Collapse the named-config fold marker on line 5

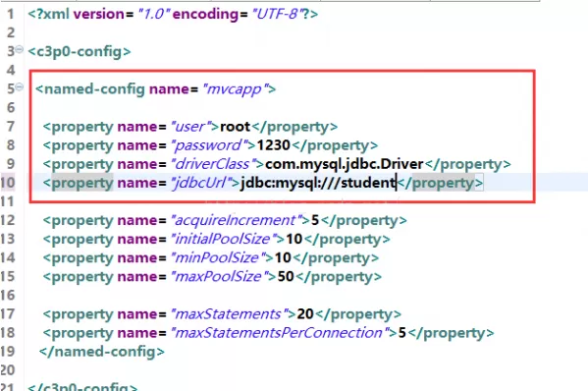click(x=19, y=87)
